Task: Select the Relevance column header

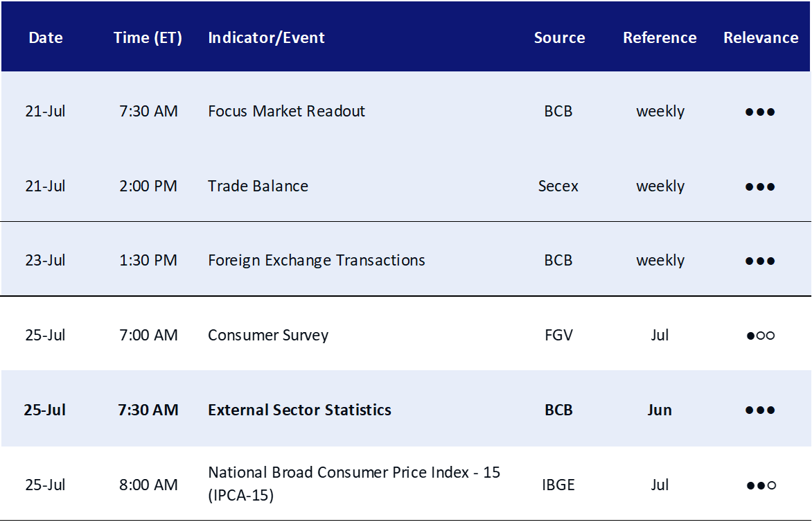Action: pyautogui.click(x=761, y=38)
